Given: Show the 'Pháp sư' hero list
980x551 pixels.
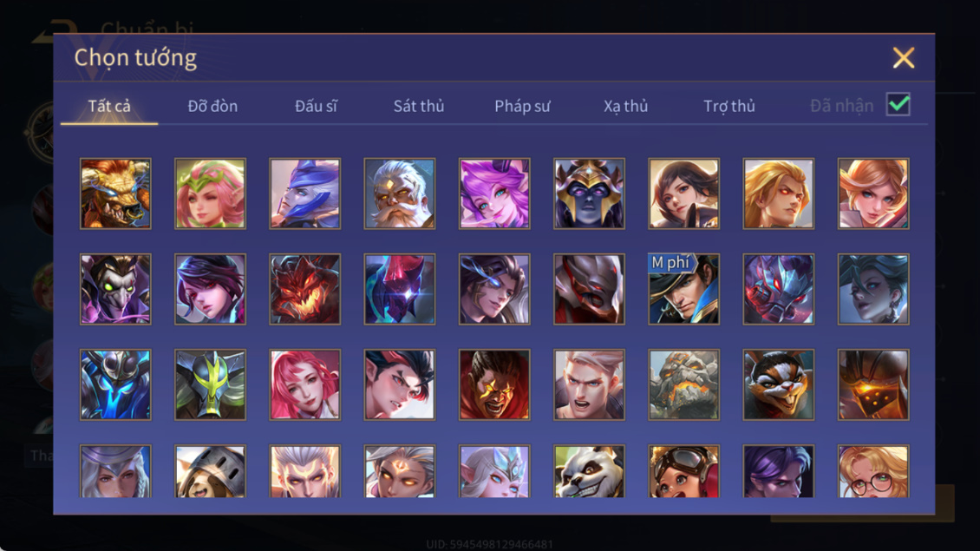Looking at the screenshot, I should coord(522,106).
